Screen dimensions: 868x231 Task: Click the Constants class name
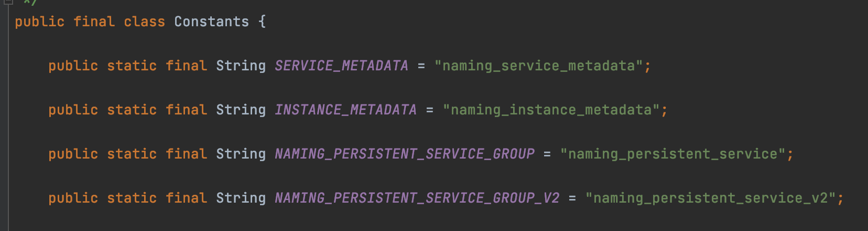(x=211, y=22)
